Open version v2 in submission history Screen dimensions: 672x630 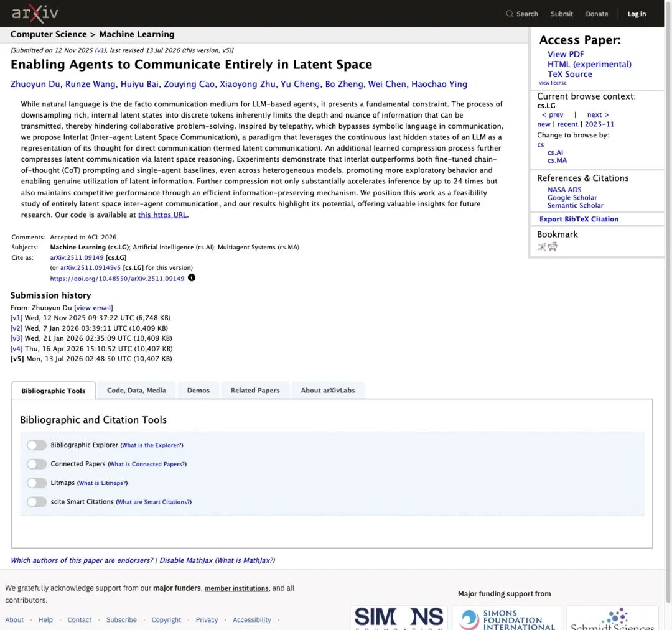pos(16,328)
